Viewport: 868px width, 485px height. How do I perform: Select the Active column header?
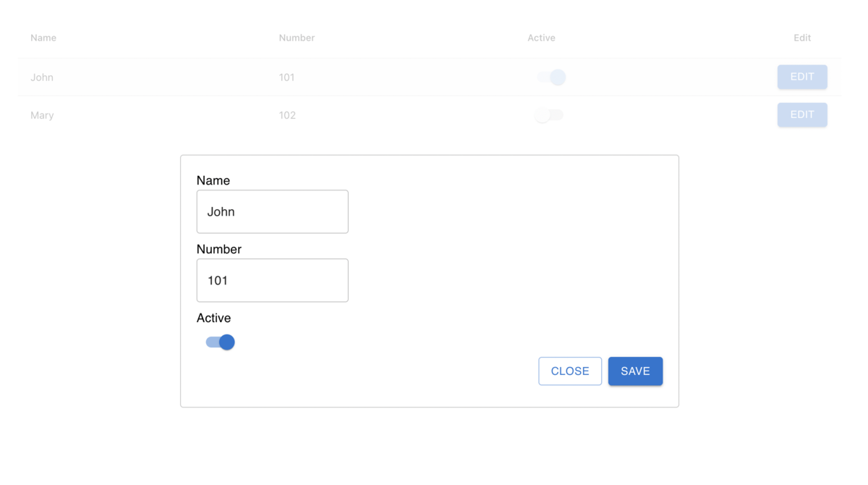(541, 38)
